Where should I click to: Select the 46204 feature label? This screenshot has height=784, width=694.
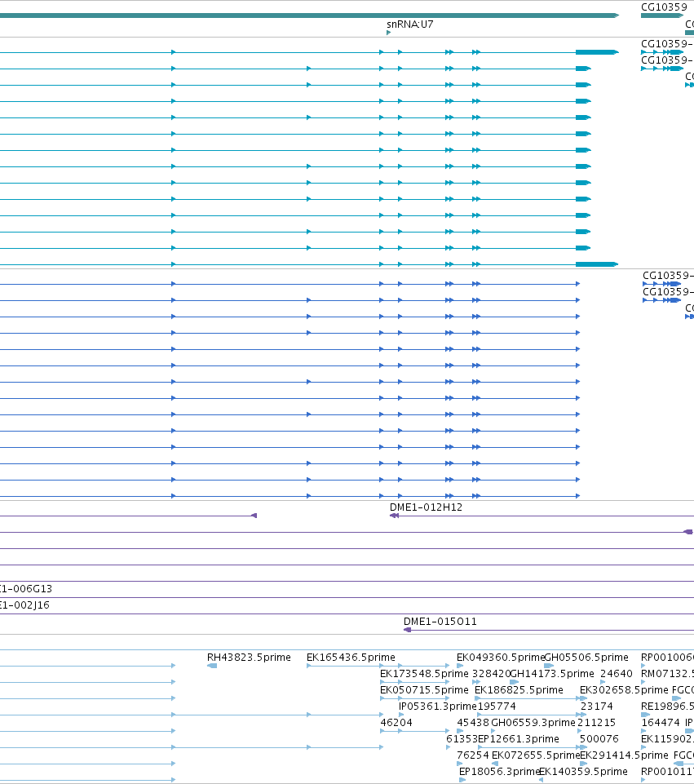396,723
